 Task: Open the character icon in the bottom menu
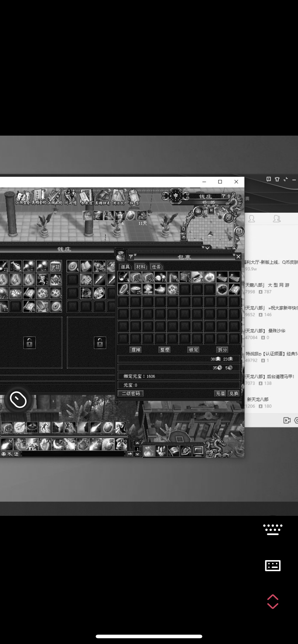click(161, 451)
